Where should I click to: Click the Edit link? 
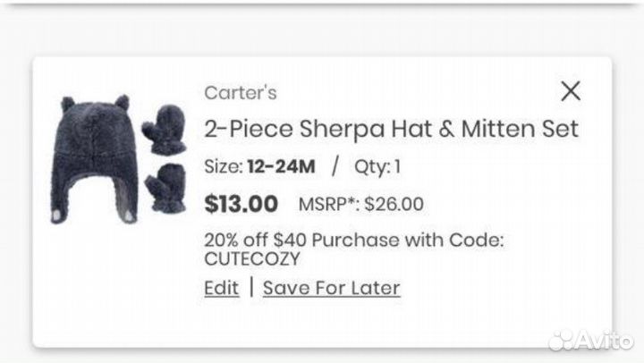221,288
